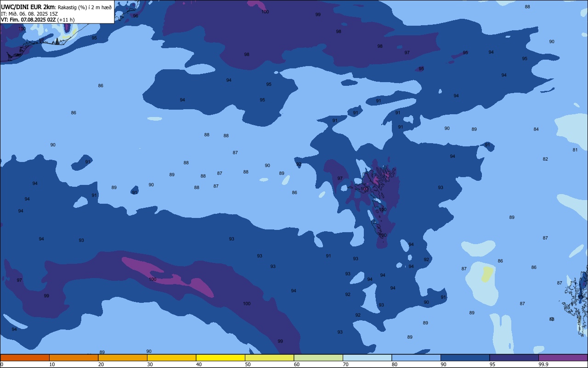The width and height of the screenshot is (588, 368).
Task: Pick the 60–70 pale green legend segment
Action: click(x=318, y=357)
